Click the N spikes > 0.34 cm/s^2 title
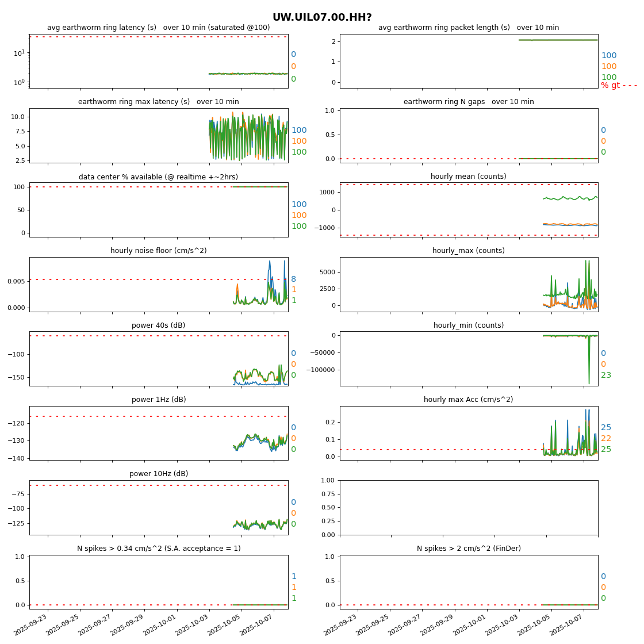 tap(158, 549)
